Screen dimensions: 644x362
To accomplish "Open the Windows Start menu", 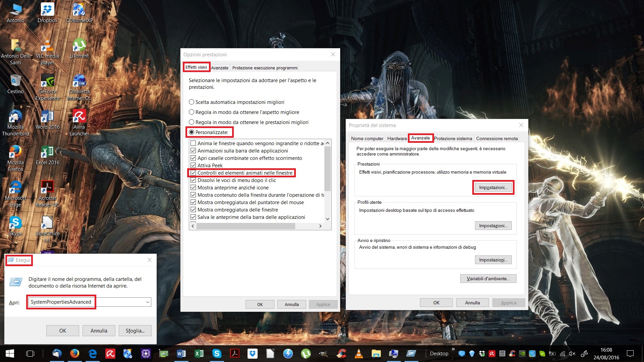I will click(x=10, y=353).
